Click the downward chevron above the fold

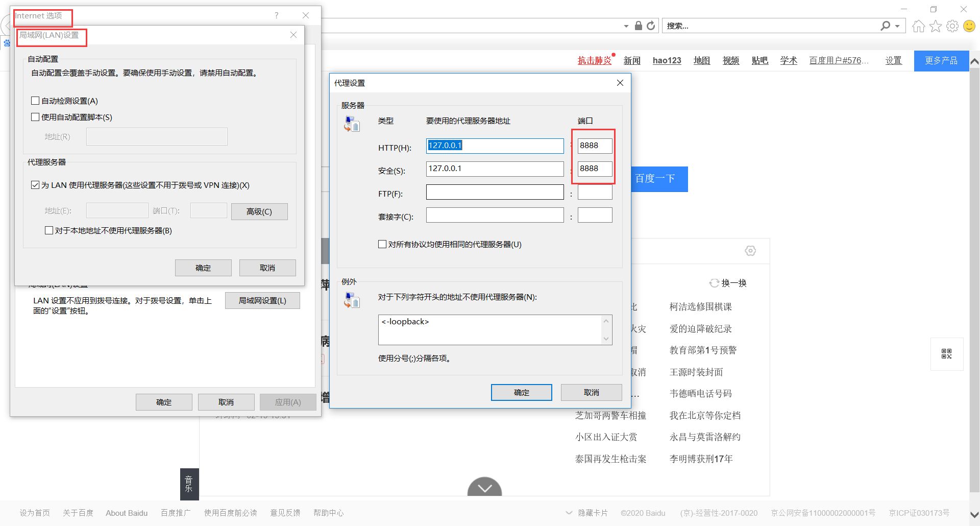(x=484, y=488)
